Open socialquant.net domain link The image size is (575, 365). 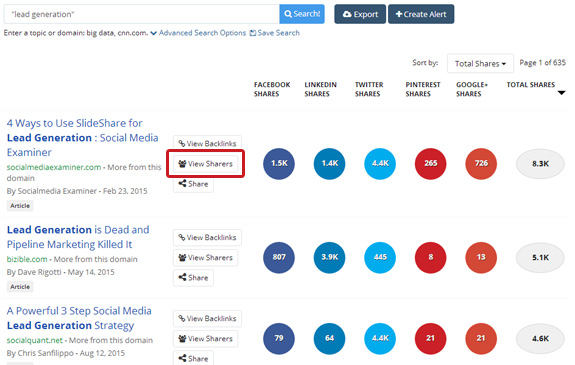point(34,340)
